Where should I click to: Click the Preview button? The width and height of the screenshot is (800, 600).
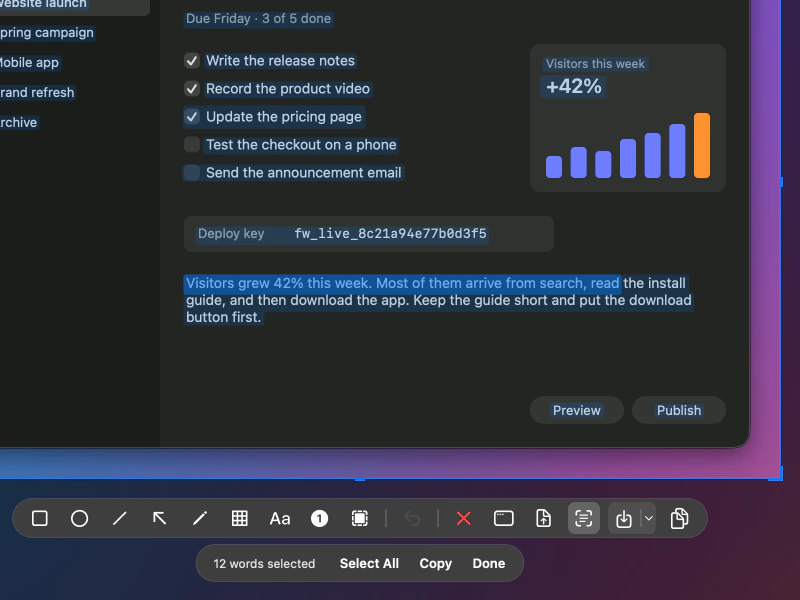point(577,410)
